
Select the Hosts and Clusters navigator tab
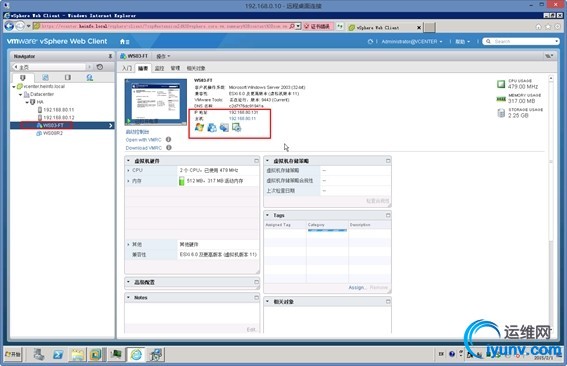pos(23,77)
